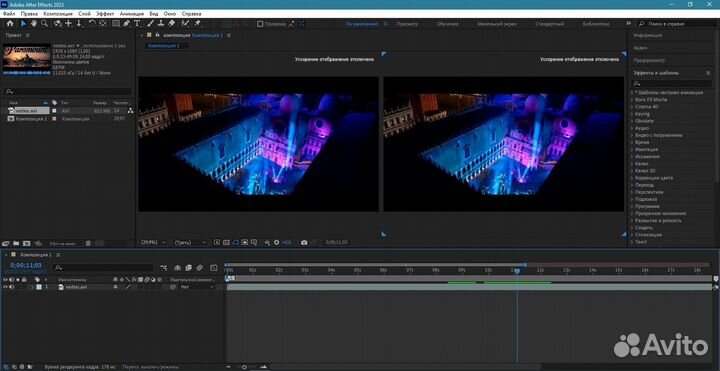Expand the Cinema 4D effects category
720x371 pixels.
632,107
